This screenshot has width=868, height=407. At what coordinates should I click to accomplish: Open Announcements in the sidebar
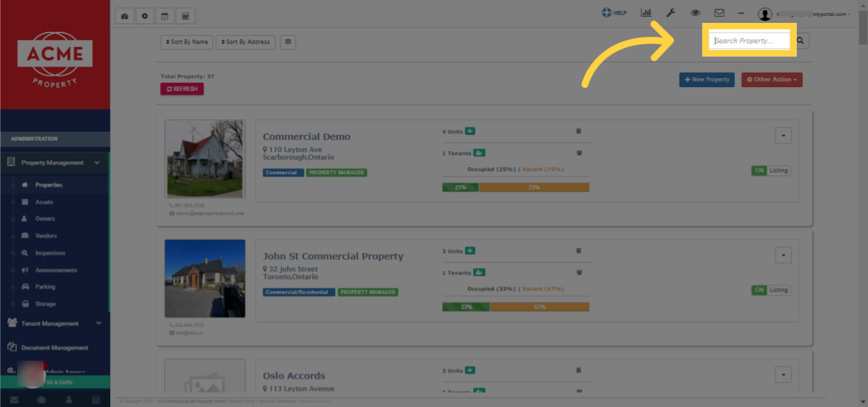pos(56,270)
